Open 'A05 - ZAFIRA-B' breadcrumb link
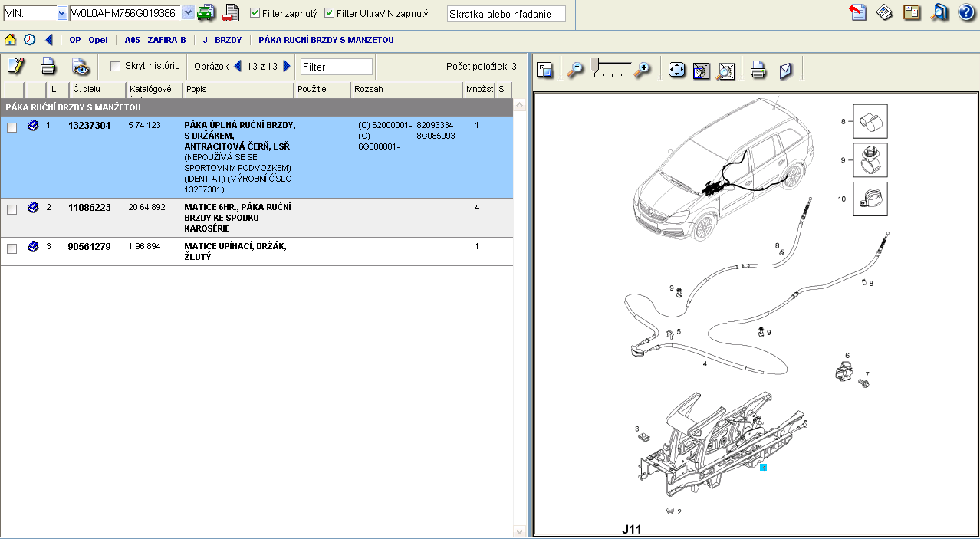 (x=155, y=40)
